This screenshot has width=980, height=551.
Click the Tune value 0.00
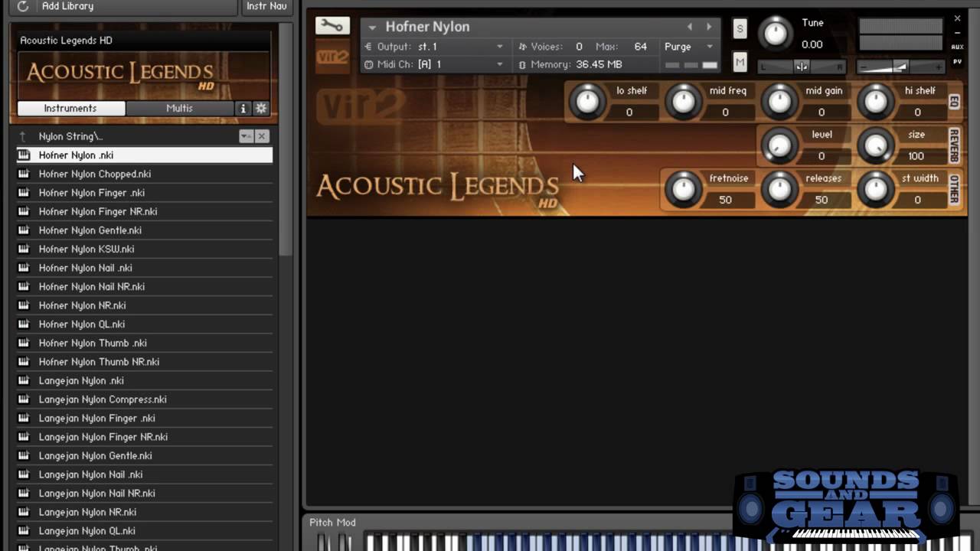(812, 44)
